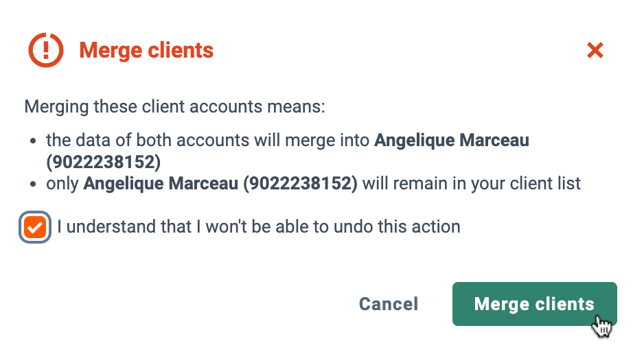Image resolution: width=644 pixels, height=352 pixels.
Task: Cancel the client merge
Action: pyautogui.click(x=389, y=304)
